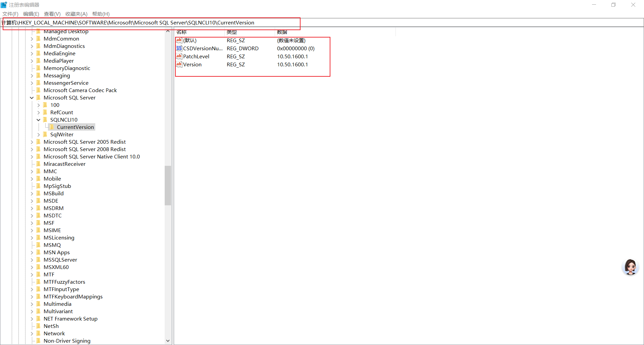Click the tree scrollbar up arrow
Screen dimensions: 644x345
pos(168,31)
